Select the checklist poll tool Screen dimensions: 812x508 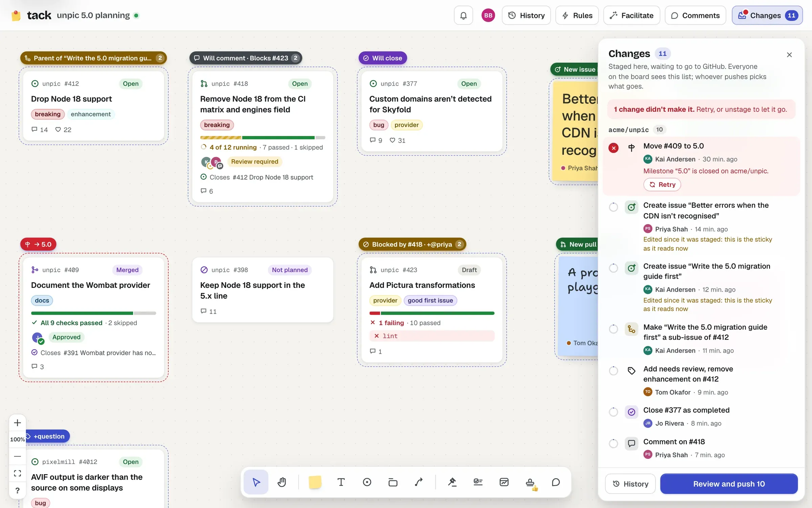(478, 482)
